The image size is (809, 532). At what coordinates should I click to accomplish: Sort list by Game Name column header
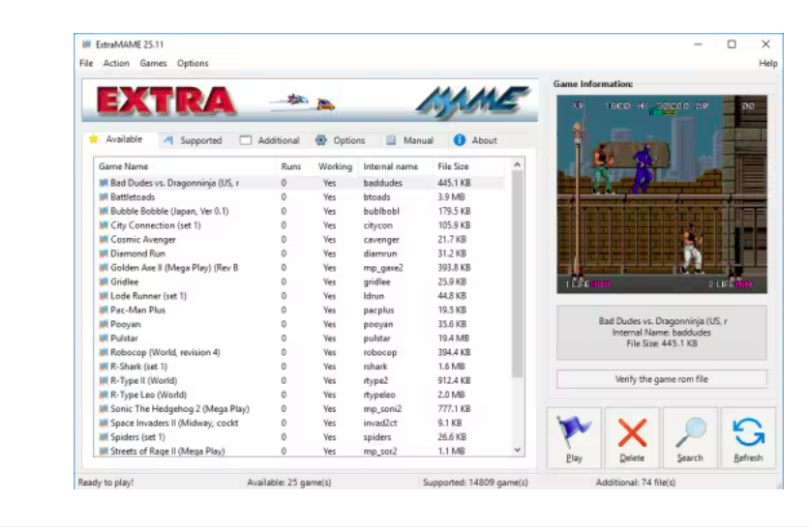(186, 166)
